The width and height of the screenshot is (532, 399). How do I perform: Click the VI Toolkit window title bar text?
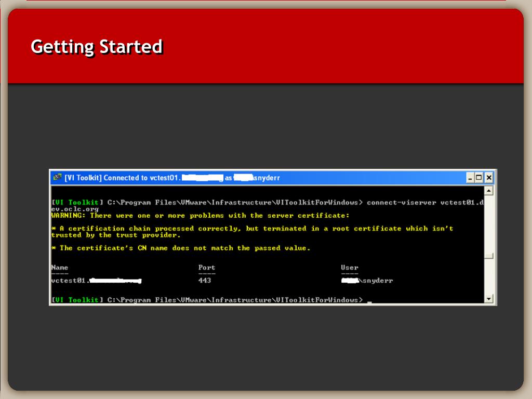tap(172, 178)
